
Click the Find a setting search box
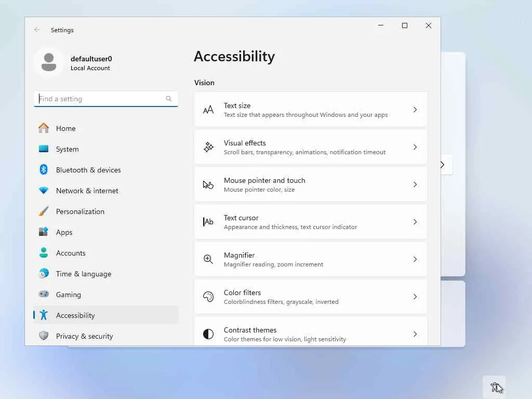tap(106, 99)
